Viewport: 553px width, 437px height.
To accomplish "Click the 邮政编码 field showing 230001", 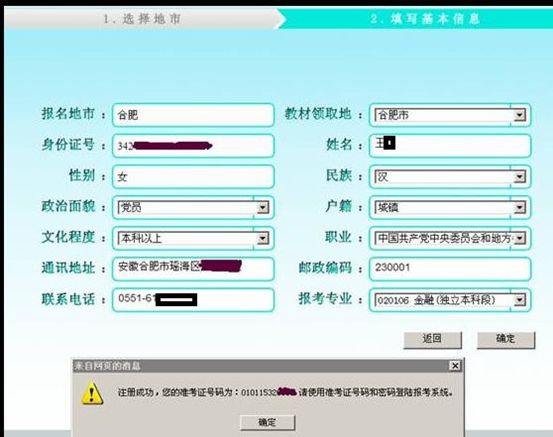I will pyautogui.click(x=450, y=269).
